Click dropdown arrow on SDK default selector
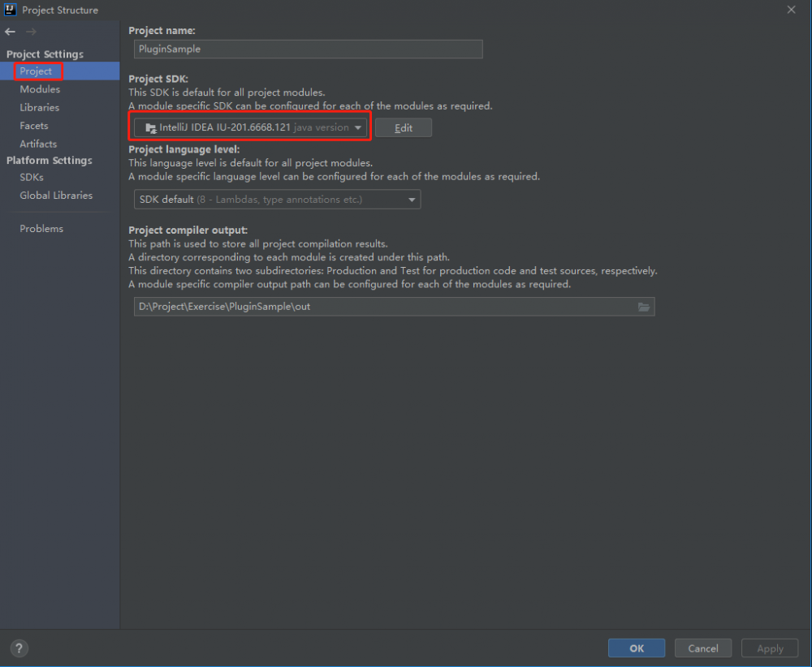 coord(412,199)
